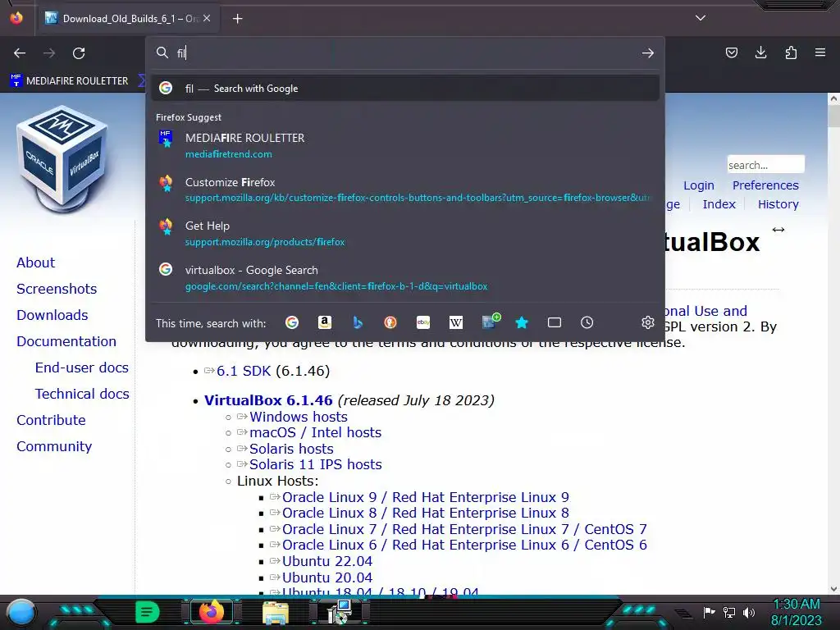Open File Explorer from taskbar
Viewport: 840px width, 630px height.
click(276, 613)
